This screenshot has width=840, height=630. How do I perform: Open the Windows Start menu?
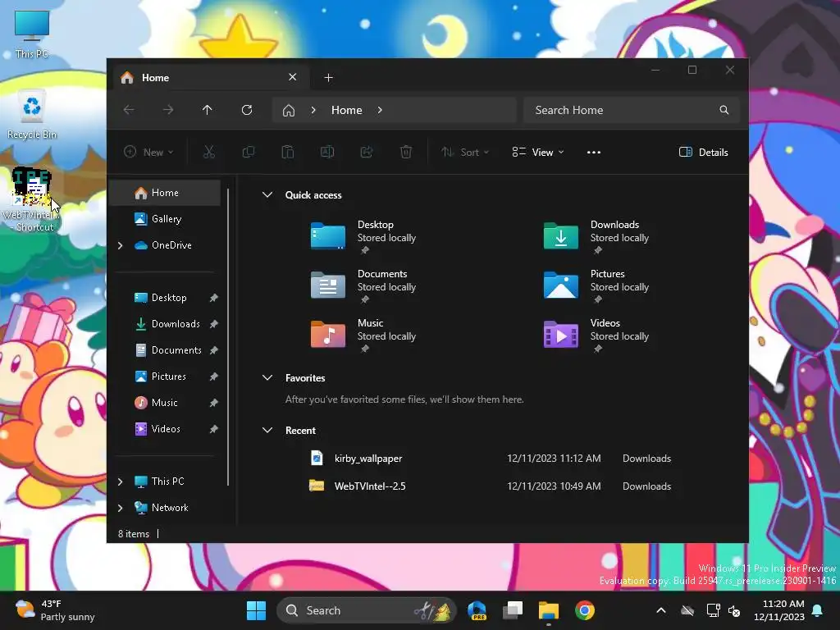[x=256, y=610]
